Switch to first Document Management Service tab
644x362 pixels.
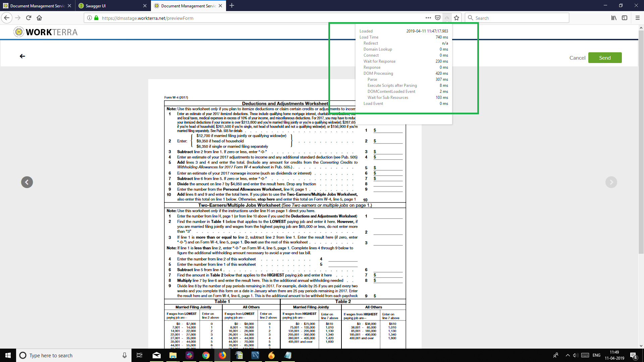pos(37,6)
